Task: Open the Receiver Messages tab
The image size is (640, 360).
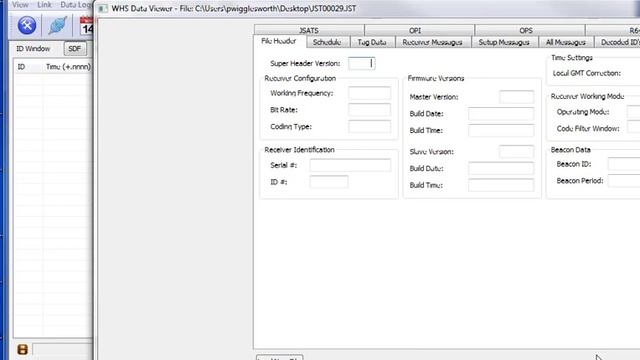Action: coord(433,42)
